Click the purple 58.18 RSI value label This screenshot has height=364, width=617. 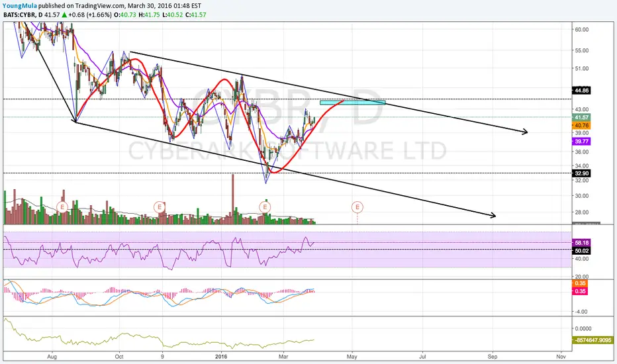coord(582,243)
